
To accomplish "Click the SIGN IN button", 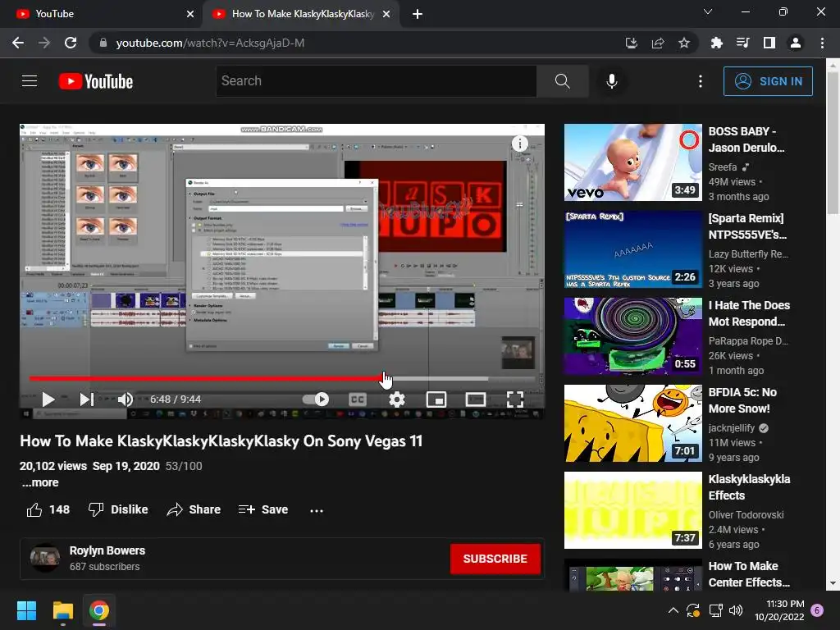I will click(x=768, y=81).
